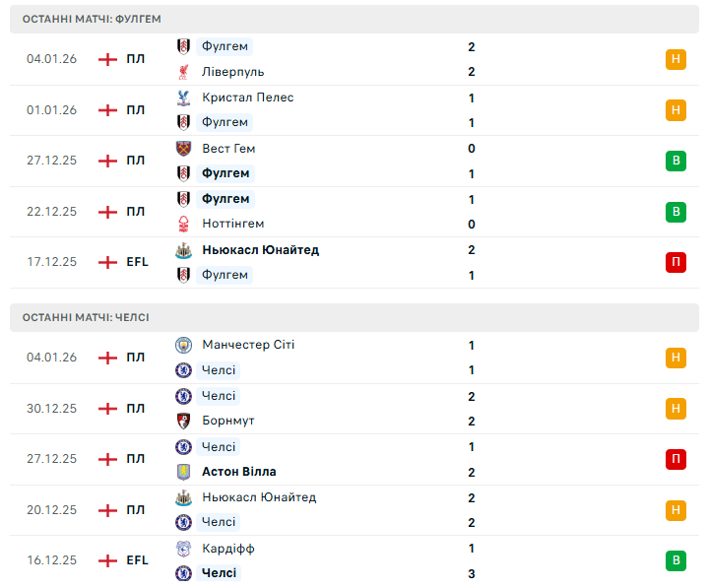Open the Ліверпуль team link
The height and width of the screenshot is (588, 708).
[232, 72]
